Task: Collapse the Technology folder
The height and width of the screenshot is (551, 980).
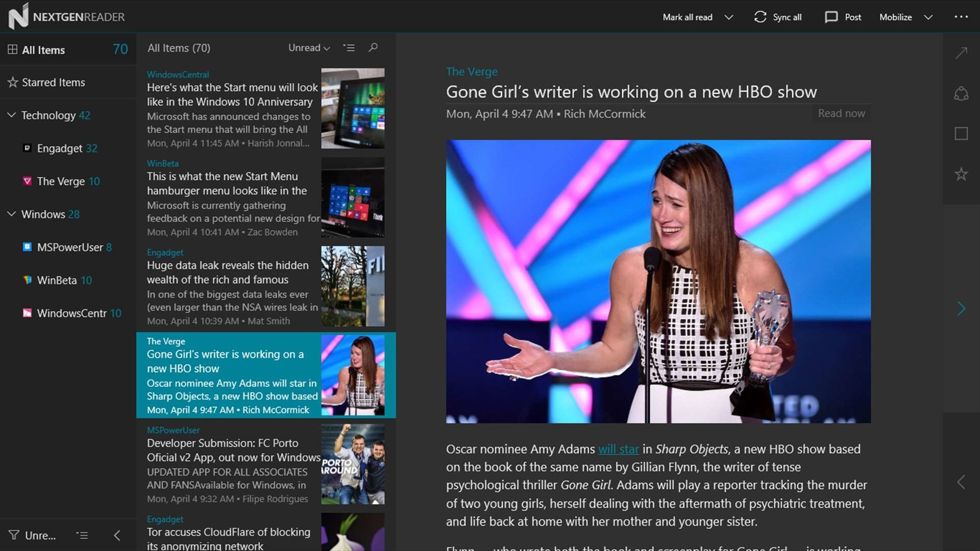Action: 11,115
